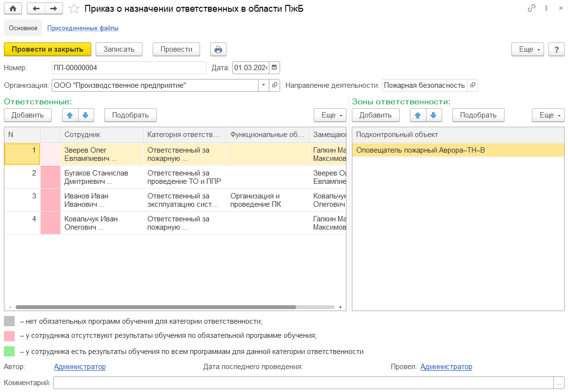Open the Еще menu above Ответственные table
This screenshot has width=568, height=392.
(x=330, y=115)
